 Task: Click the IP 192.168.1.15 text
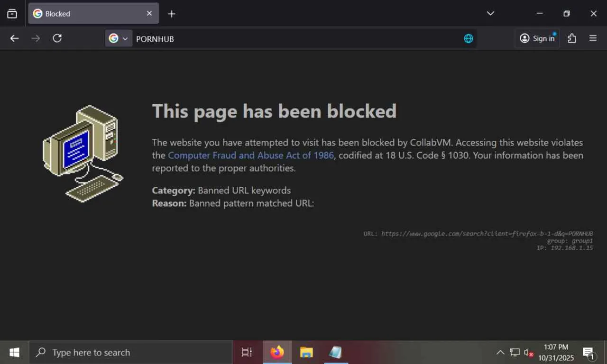tap(565, 248)
